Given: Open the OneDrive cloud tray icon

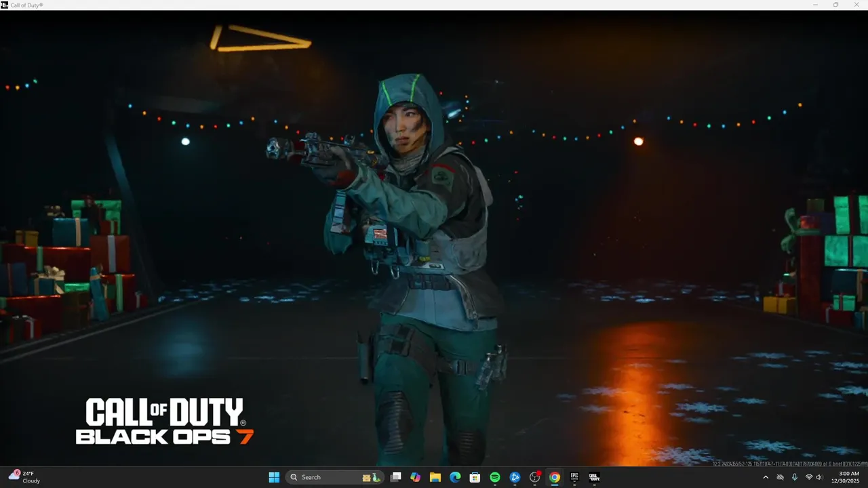Looking at the screenshot, I should click(x=780, y=477).
